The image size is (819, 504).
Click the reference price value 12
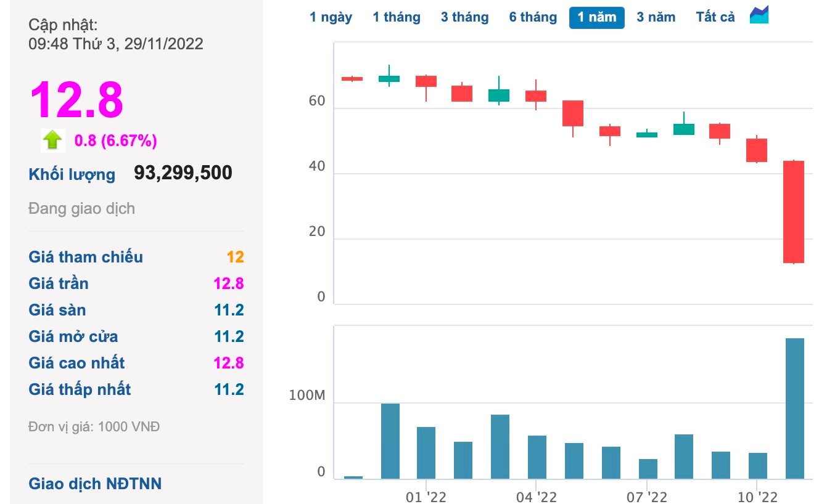[x=236, y=257]
